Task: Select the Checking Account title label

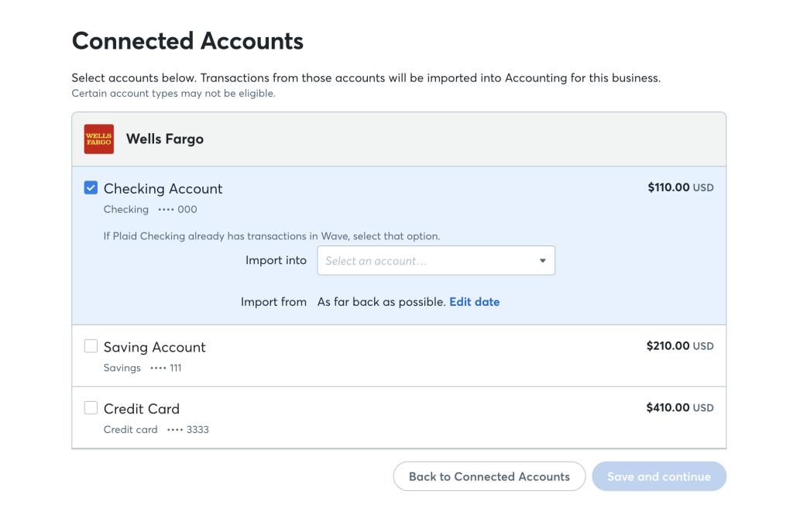Action: pos(163,189)
